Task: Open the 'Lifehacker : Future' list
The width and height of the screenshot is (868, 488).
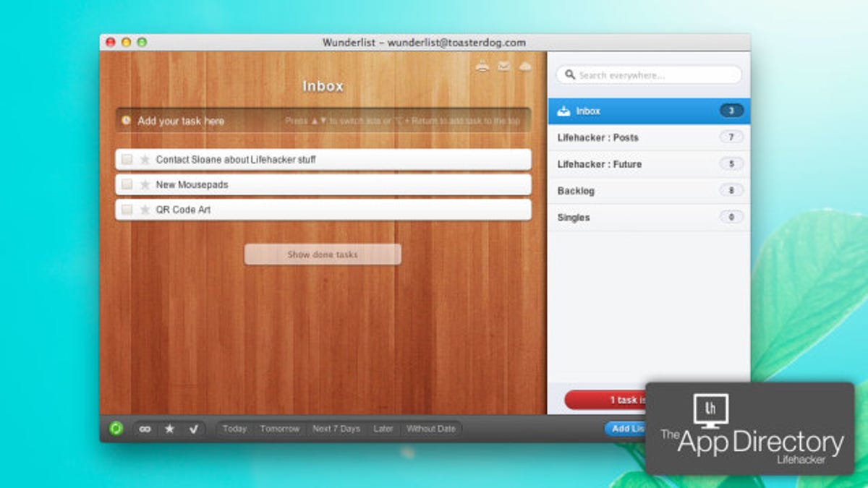Action: click(649, 164)
